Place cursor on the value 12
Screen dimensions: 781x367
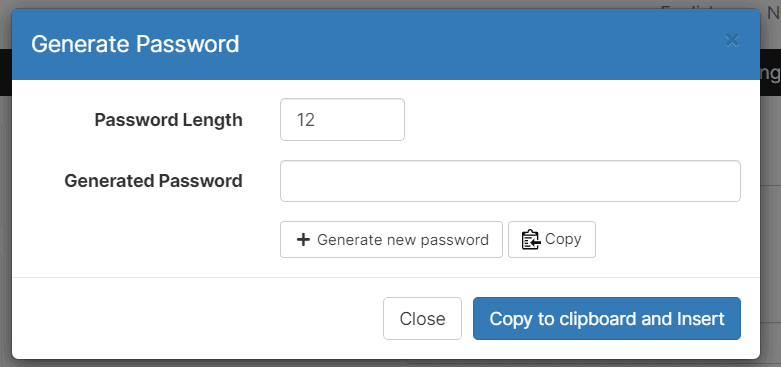click(305, 120)
